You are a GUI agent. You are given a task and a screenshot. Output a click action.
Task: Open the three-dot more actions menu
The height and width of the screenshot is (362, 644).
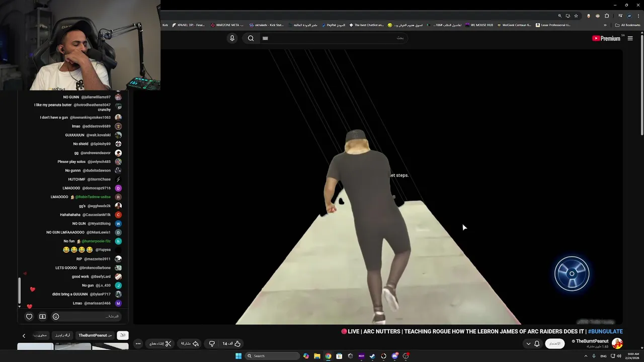(138, 343)
